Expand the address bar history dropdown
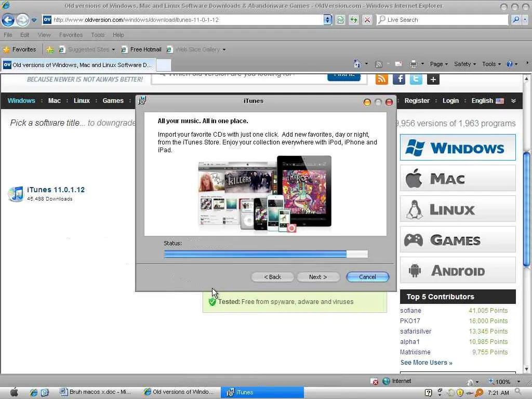 tap(327, 20)
